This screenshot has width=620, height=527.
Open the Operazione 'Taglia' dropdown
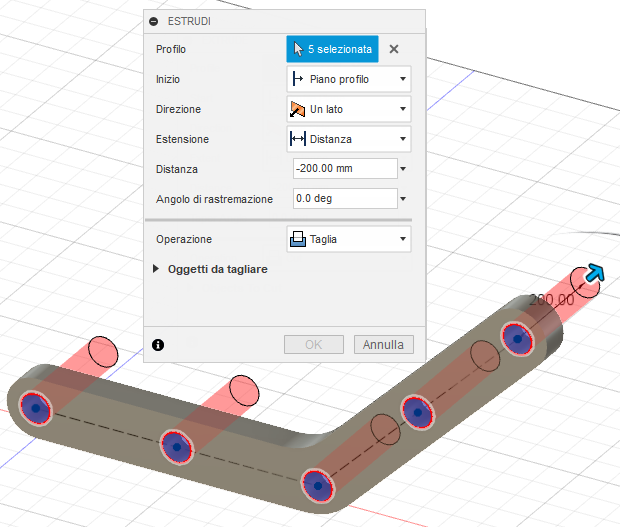[x=349, y=239]
